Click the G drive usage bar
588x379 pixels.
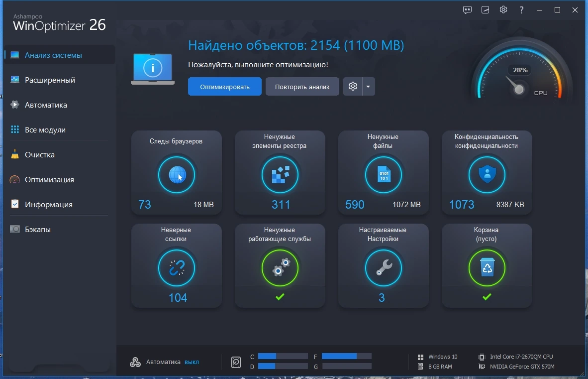347,366
